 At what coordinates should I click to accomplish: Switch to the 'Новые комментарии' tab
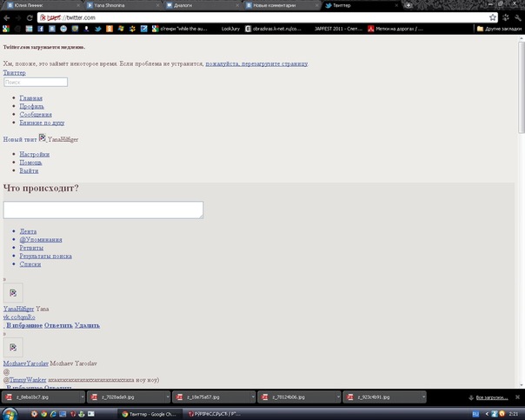pyautogui.click(x=282, y=5)
